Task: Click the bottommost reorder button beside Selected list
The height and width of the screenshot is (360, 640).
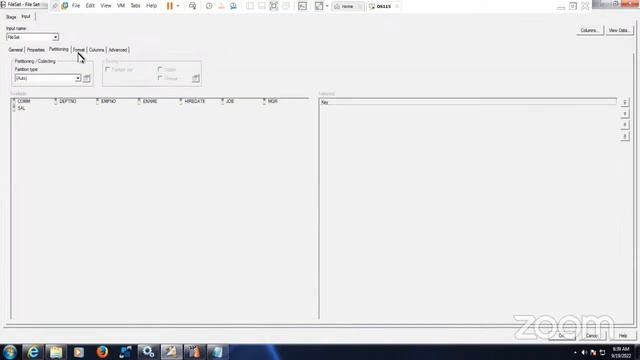Action: coord(625,136)
